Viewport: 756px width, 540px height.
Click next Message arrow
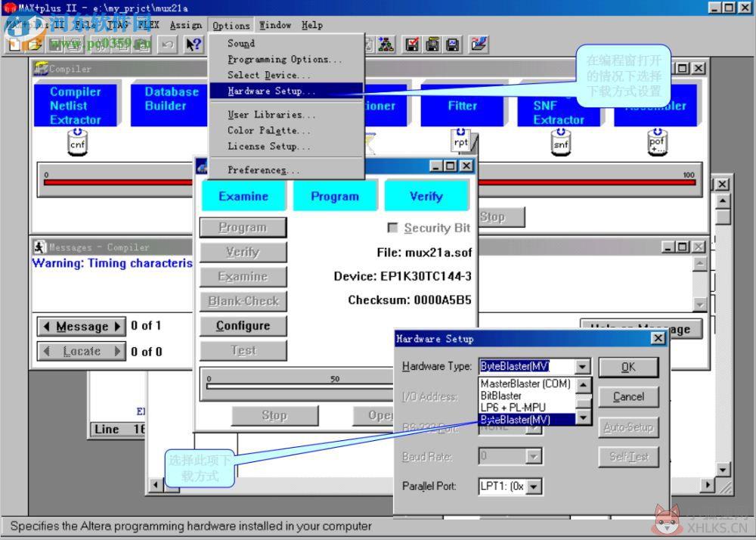pos(117,327)
